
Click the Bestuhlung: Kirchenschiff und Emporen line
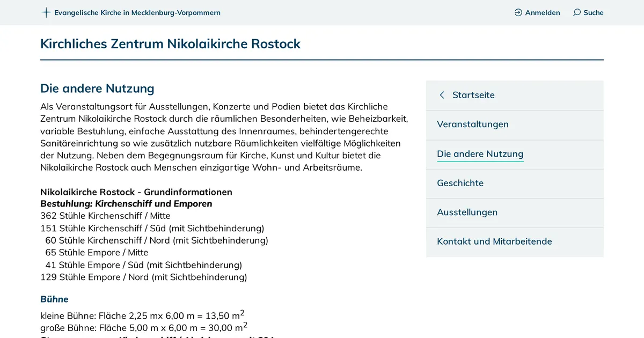126,204
